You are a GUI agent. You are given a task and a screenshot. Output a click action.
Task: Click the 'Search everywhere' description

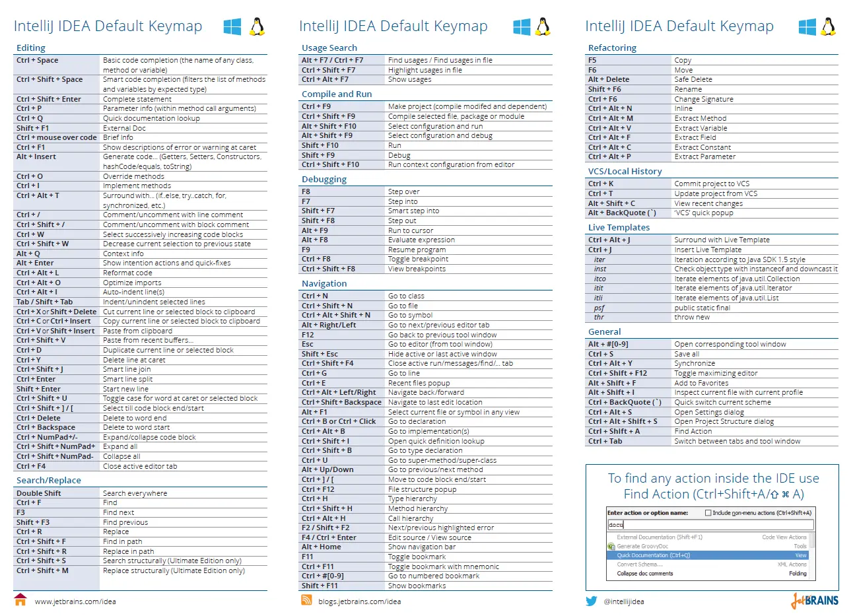(x=135, y=494)
